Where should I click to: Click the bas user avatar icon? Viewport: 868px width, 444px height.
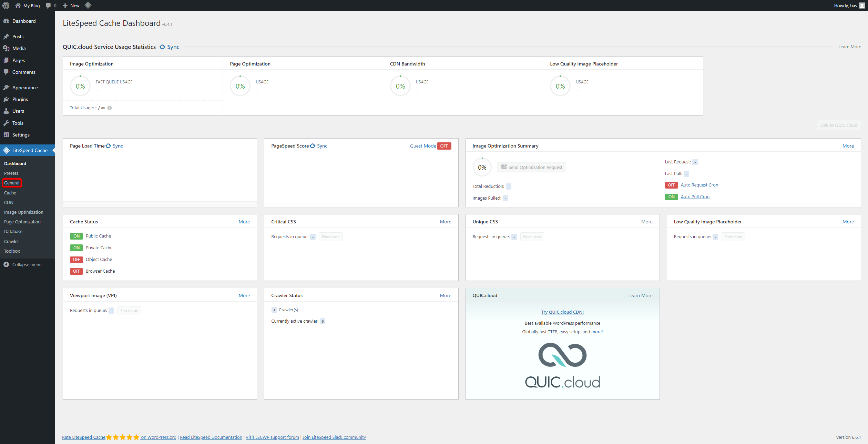862,6
